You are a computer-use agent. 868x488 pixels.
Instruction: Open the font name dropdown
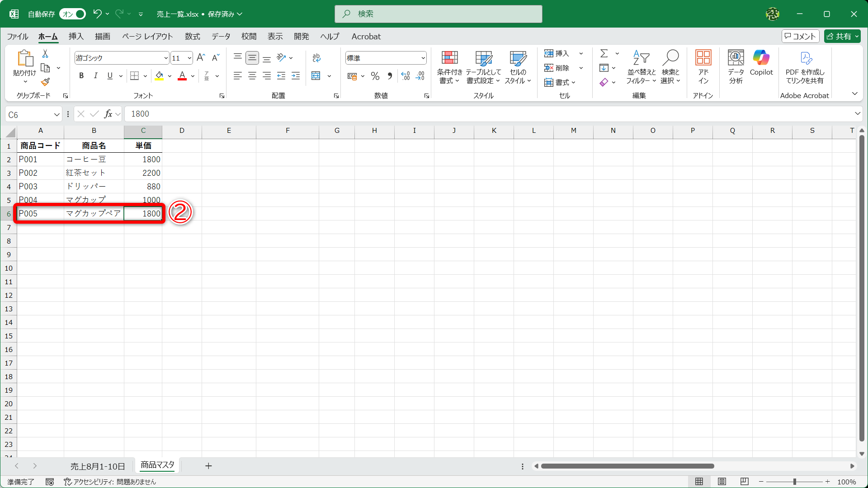pos(166,58)
